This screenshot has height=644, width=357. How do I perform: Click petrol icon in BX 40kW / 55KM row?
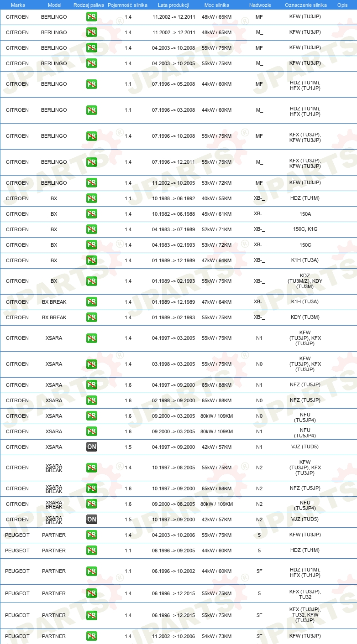[92, 198]
